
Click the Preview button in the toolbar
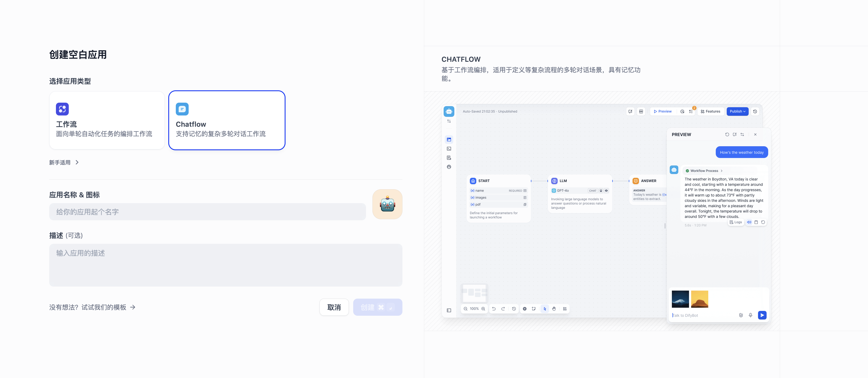[663, 111]
